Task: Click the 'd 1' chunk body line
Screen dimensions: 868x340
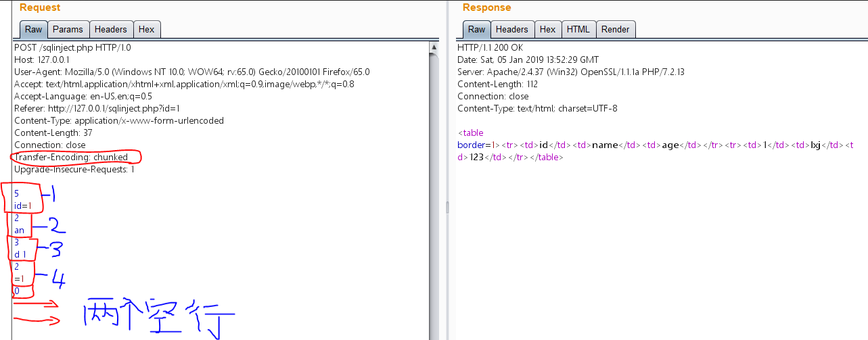Action: point(20,254)
